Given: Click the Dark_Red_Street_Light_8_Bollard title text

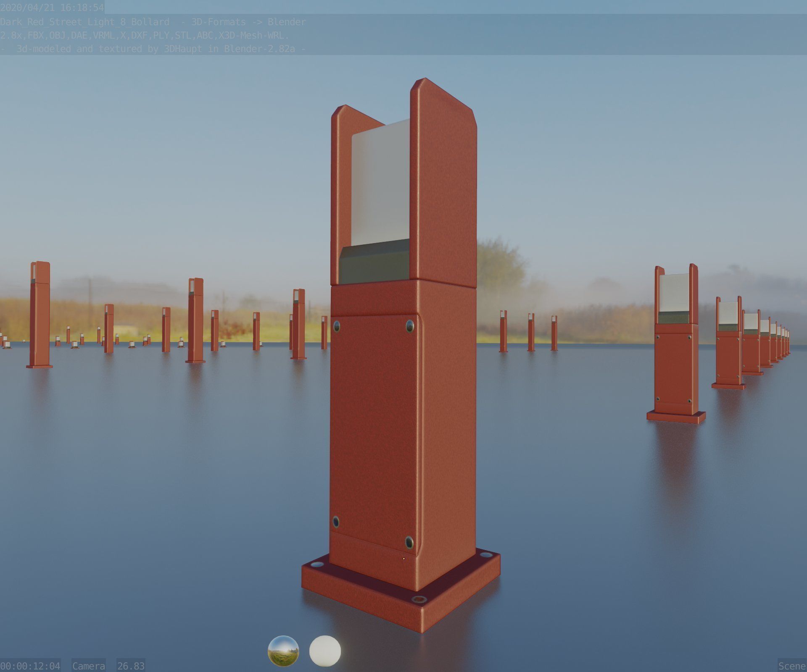Looking at the screenshot, I should click(x=84, y=22).
